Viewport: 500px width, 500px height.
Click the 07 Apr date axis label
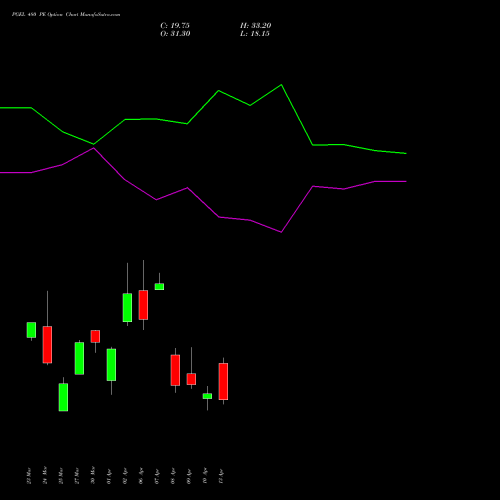pos(157,476)
